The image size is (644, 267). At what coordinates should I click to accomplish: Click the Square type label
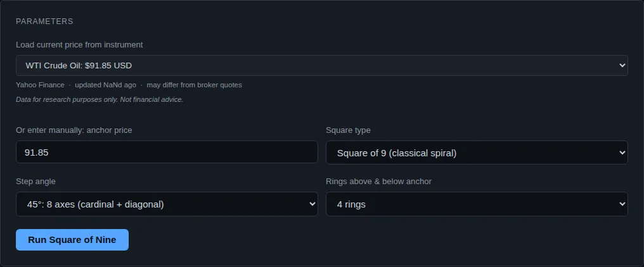click(x=348, y=130)
